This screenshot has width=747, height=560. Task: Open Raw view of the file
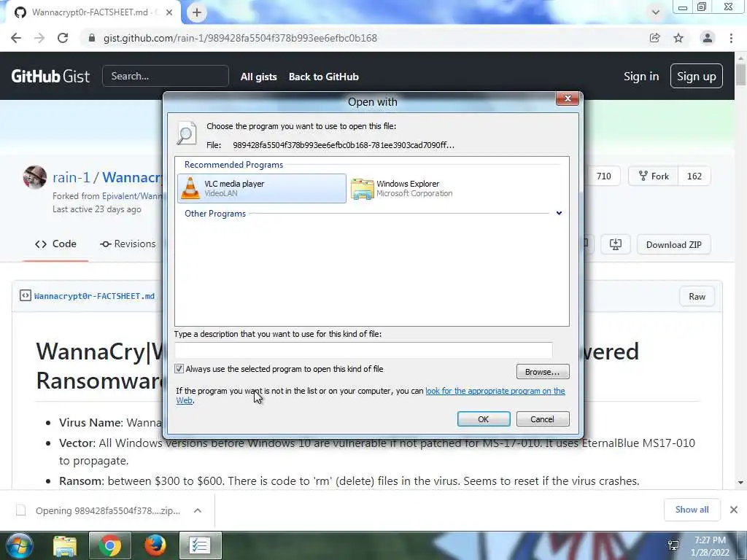coord(697,297)
